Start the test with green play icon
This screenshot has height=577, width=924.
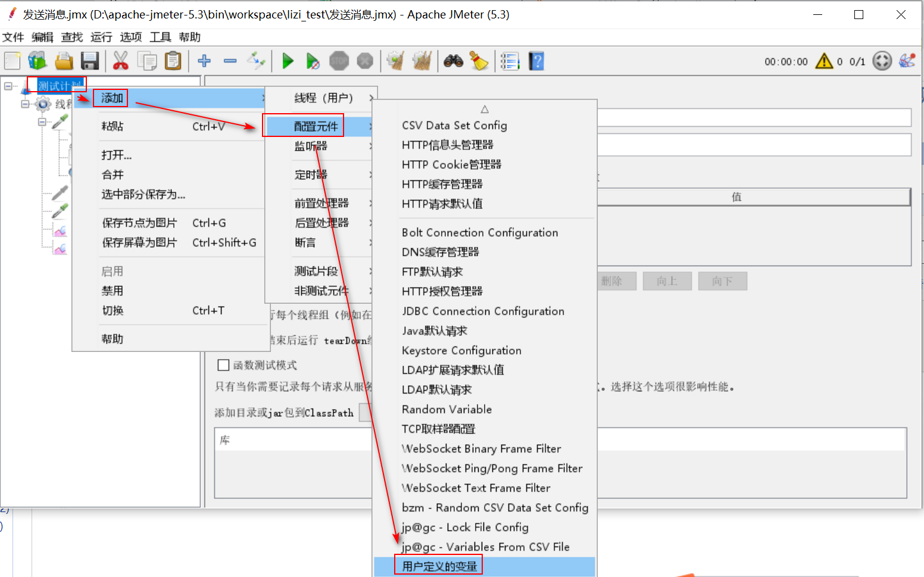288,61
